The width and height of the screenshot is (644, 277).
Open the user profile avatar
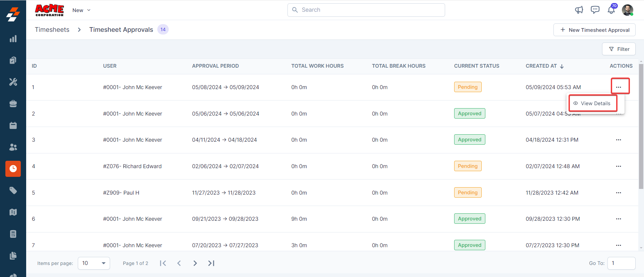tap(627, 10)
